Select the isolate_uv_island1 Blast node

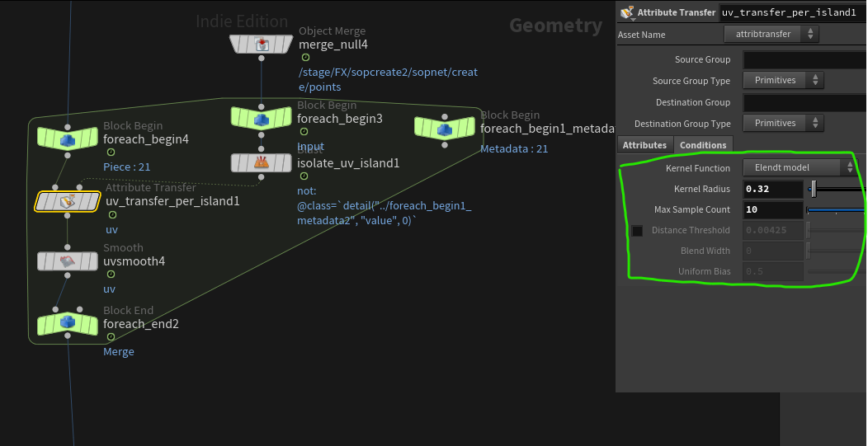point(261,162)
